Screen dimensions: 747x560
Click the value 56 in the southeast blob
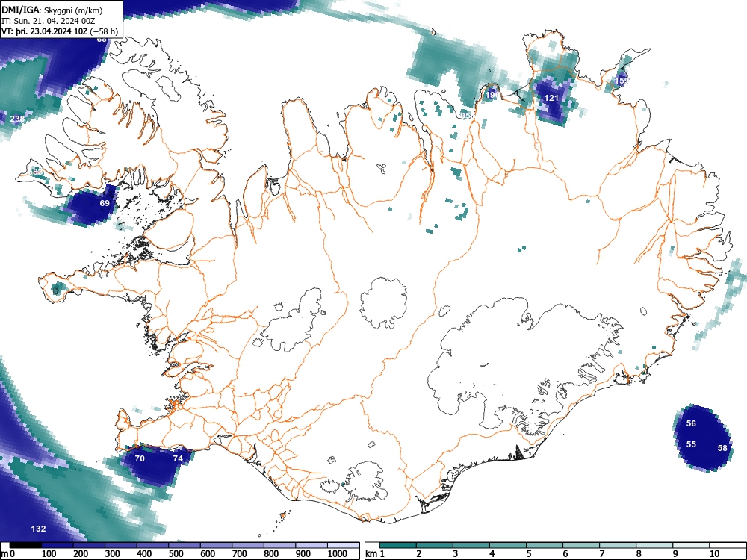(x=691, y=423)
